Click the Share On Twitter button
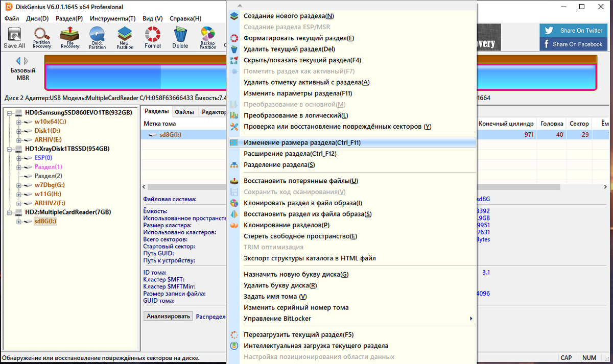613x364 pixels. point(573,31)
